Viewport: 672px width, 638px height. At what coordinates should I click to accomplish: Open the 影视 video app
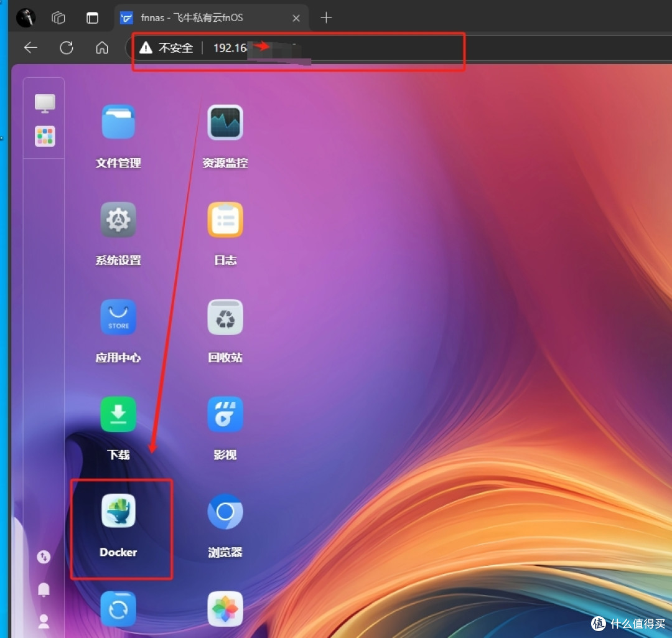tap(225, 415)
